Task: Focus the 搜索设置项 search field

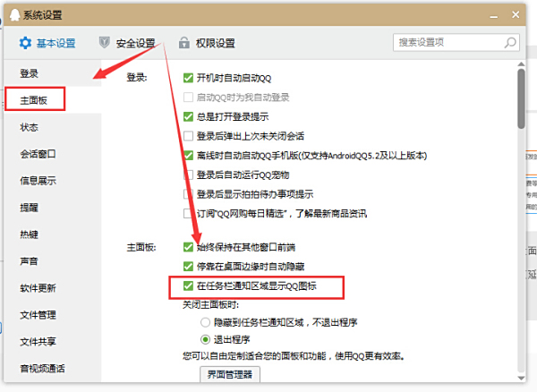Action: pyautogui.click(x=456, y=42)
